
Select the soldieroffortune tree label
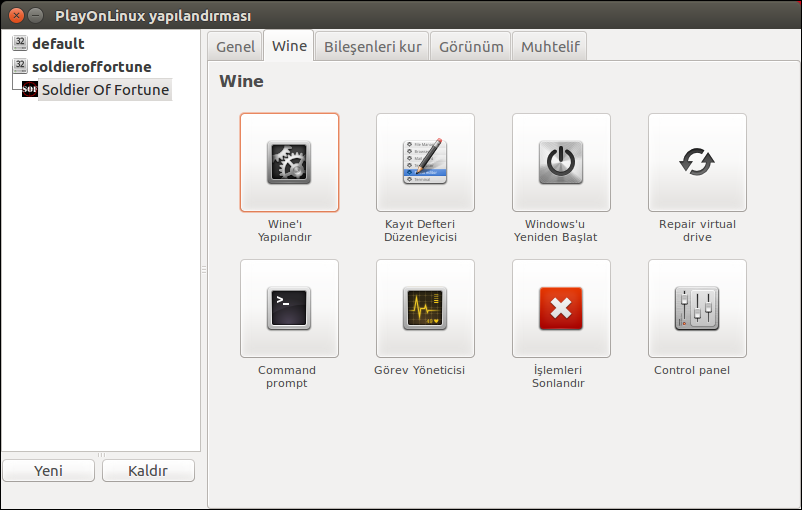click(x=92, y=66)
